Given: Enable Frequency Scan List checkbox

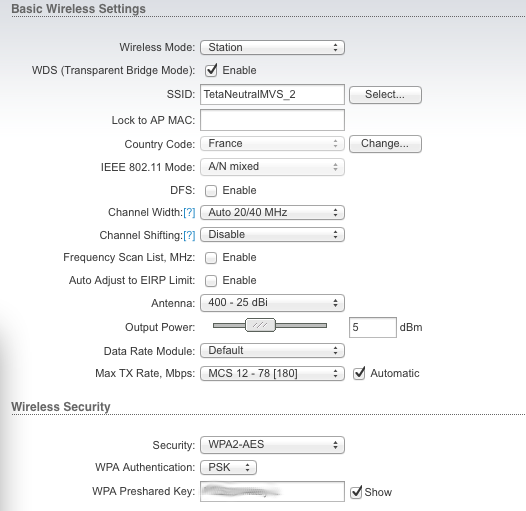Looking at the screenshot, I should point(211,258).
